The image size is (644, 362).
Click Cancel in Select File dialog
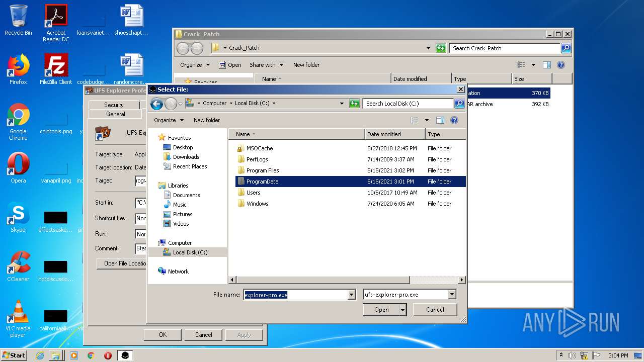point(435,310)
